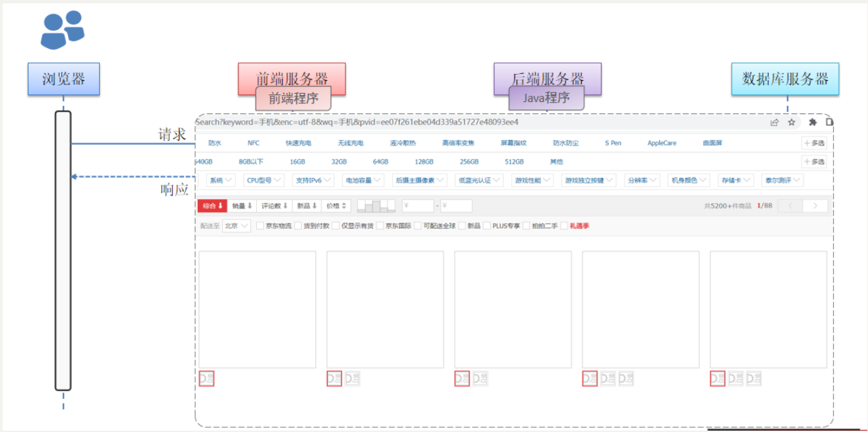
Task: Click the multi-select 多选 plus in the 防水 row
Action: [814, 143]
